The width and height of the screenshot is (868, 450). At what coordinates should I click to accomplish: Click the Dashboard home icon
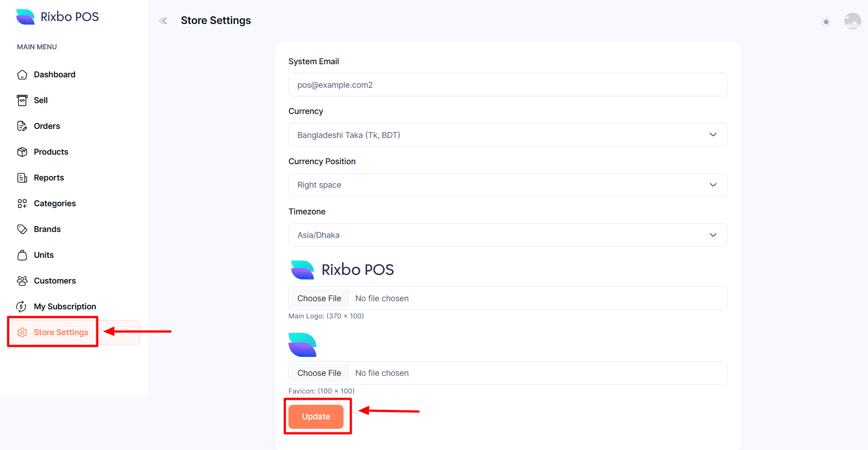tap(22, 75)
